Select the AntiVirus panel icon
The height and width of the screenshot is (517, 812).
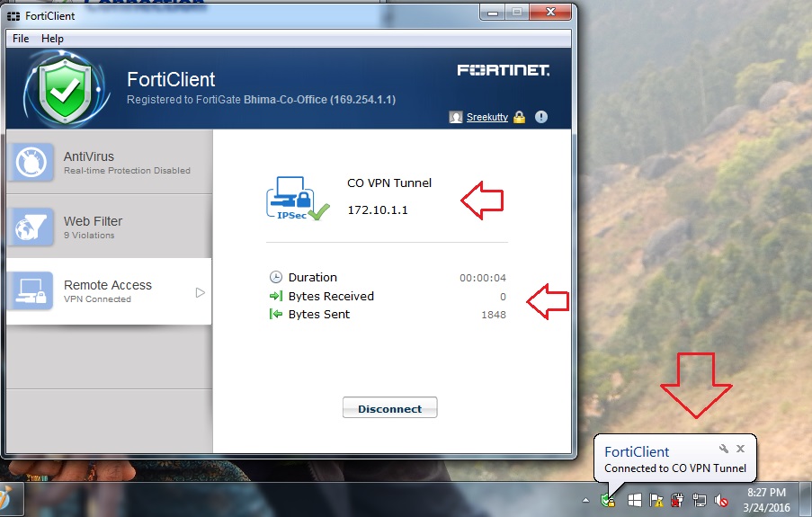[x=31, y=162]
